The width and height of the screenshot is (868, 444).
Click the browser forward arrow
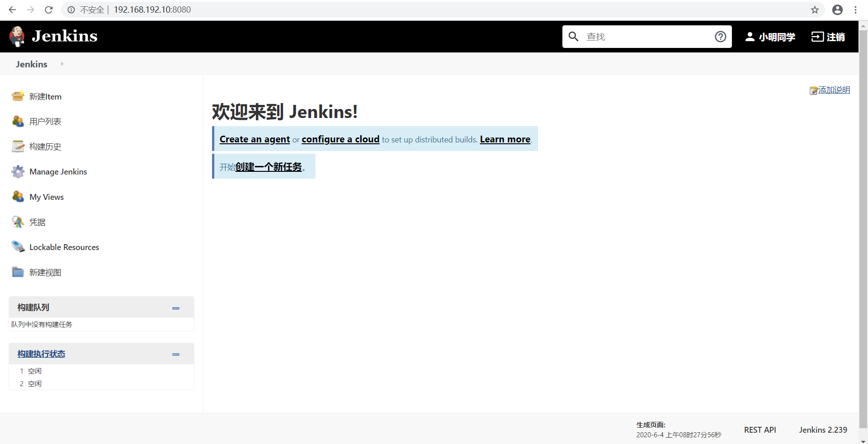[30, 9]
